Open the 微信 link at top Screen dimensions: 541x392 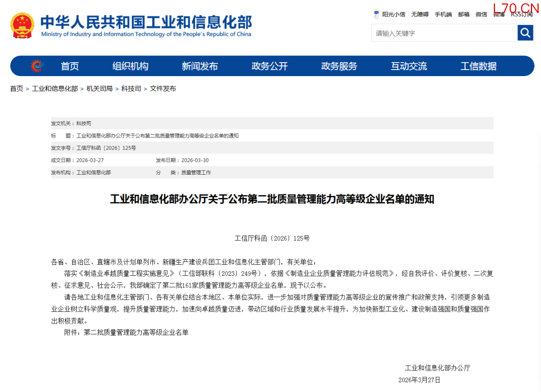481,15
